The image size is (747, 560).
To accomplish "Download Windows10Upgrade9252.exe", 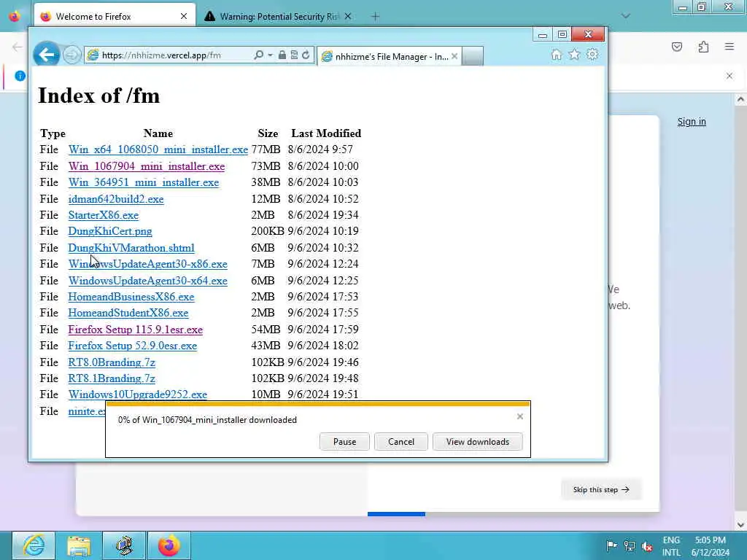I will pyautogui.click(x=138, y=394).
